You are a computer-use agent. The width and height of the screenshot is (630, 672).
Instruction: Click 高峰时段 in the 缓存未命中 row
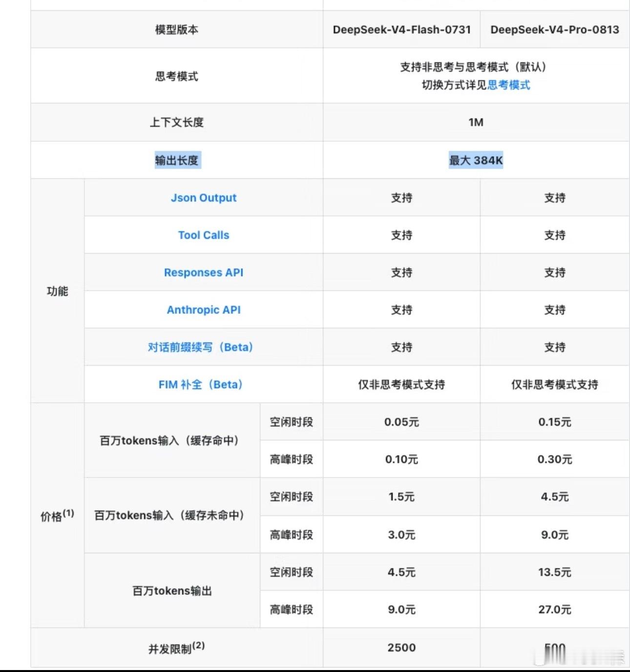[x=292, y=535]
